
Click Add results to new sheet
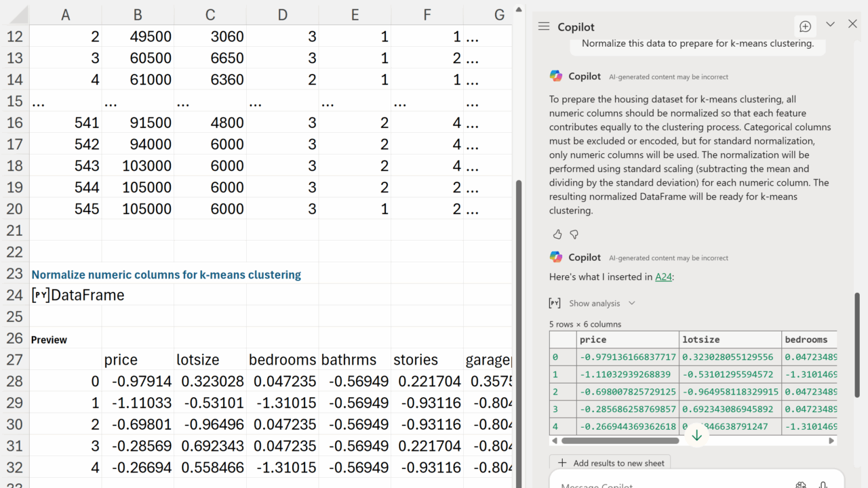point(610,463)
